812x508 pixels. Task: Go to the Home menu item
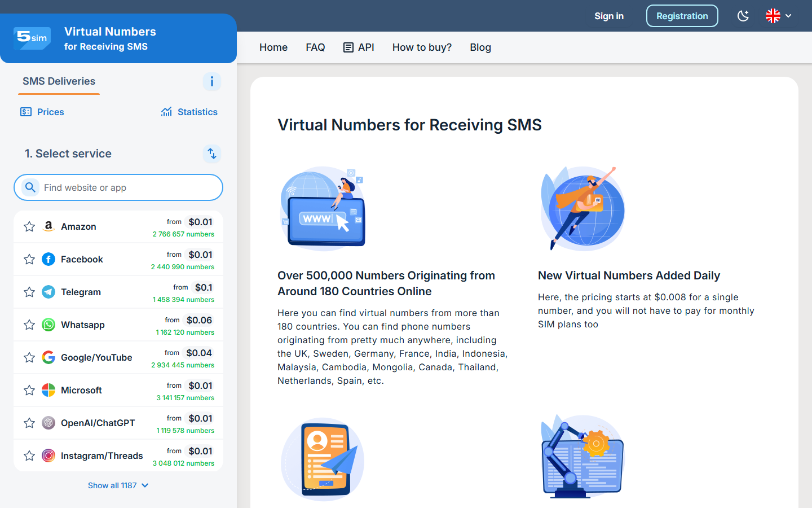(x=273, y=47)
